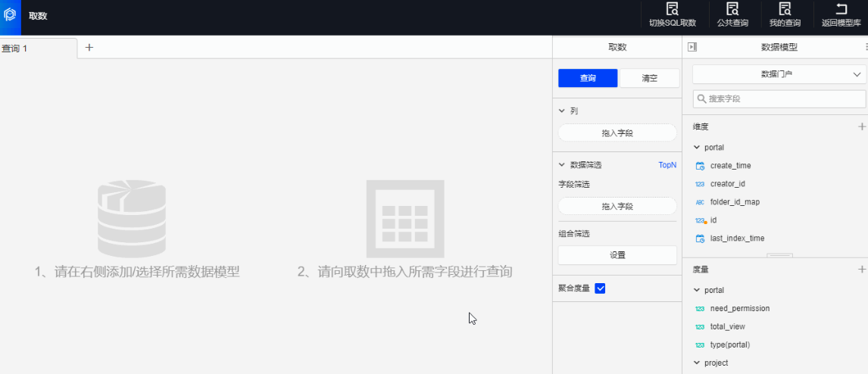Click the 度量 section label

[x=701, y=270]
